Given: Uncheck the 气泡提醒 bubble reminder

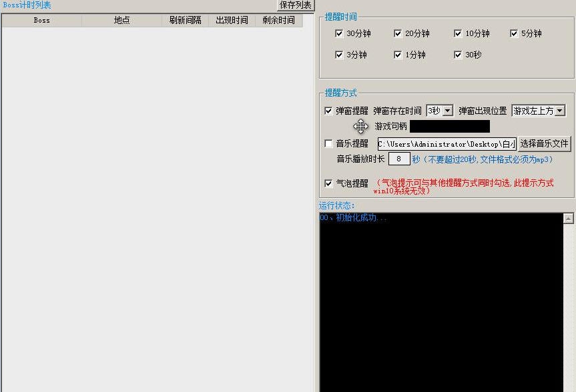Looking at the screenshot, I should coord(328,183).
